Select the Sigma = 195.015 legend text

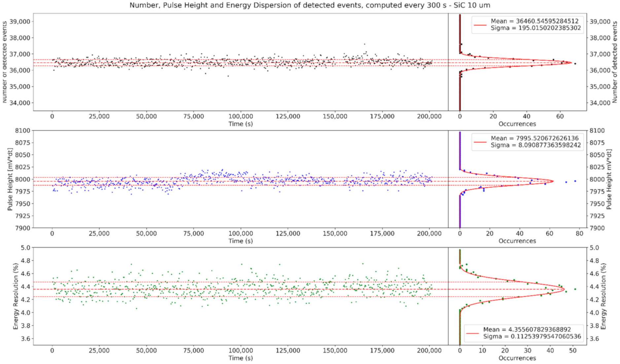[535, 28]
